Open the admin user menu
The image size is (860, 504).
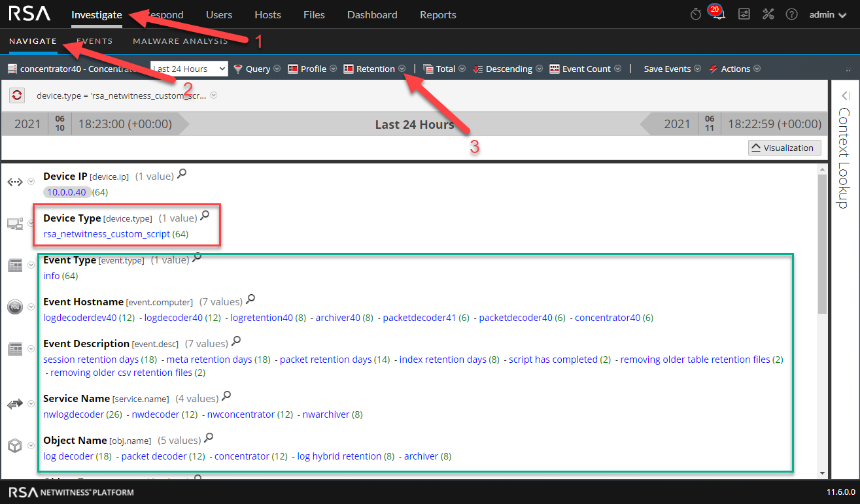[x=827, y=15]
